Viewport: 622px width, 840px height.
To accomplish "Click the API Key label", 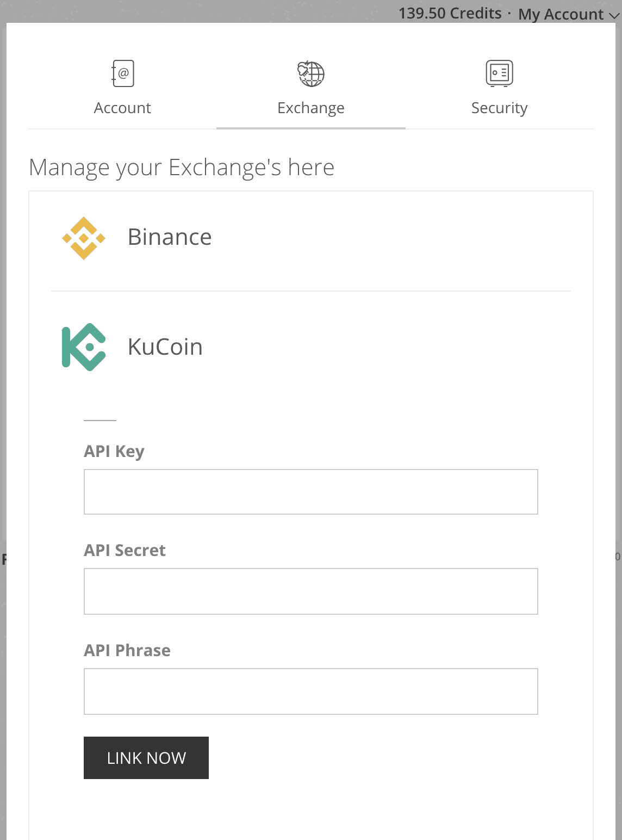I will 114,452.
